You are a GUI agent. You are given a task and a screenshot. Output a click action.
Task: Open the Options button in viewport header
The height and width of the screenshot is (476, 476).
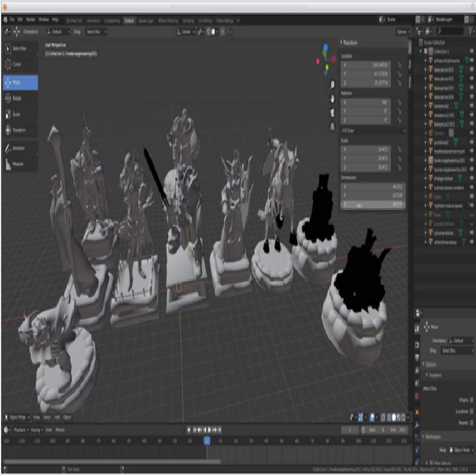coord(403,32)
